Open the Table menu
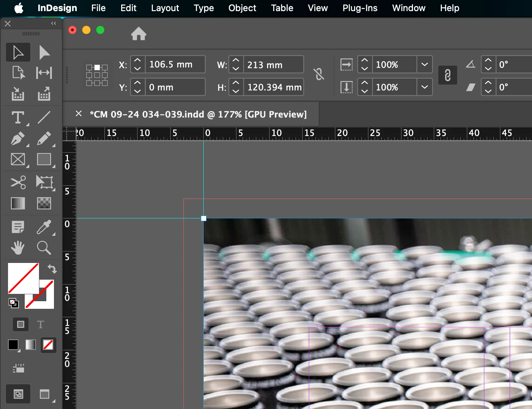Screen dimensions: 532x409 tap(282, 8)
